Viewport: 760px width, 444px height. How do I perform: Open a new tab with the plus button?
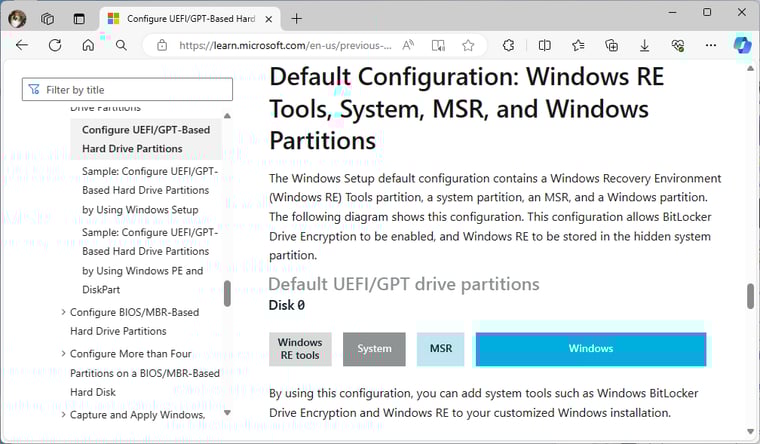point(297,19)
